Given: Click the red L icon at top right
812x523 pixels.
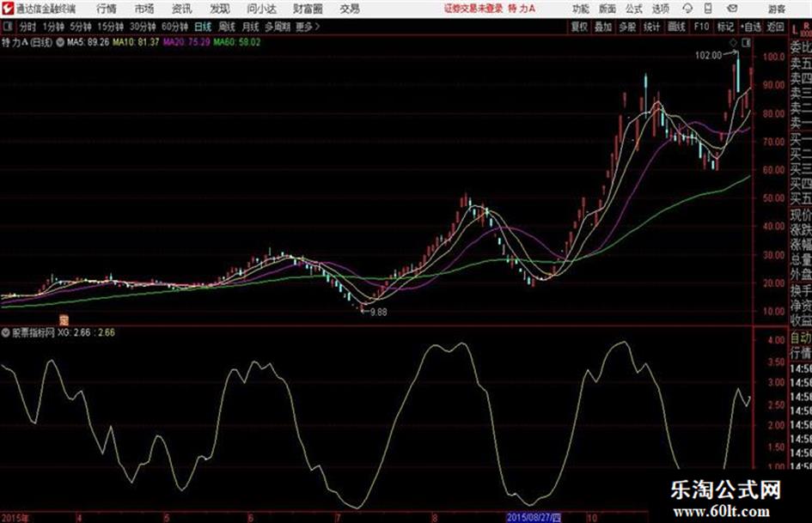Looking at the screenshot, I should [795, 30].
